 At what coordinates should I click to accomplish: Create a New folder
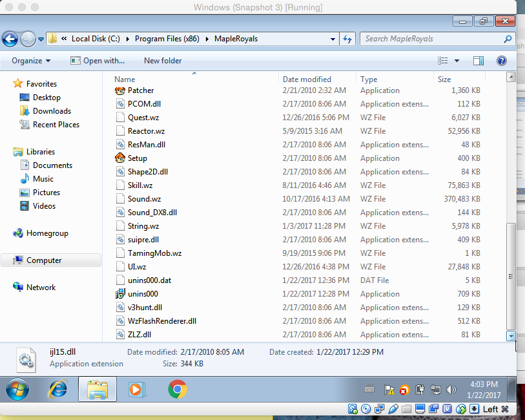tap(163, 61)
